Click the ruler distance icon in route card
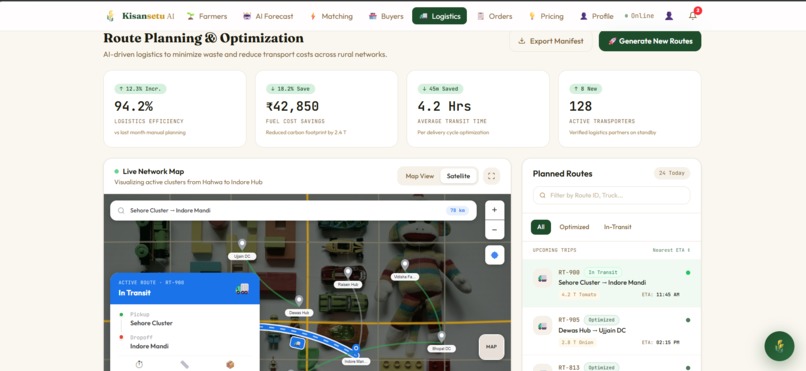 [185, 364]
